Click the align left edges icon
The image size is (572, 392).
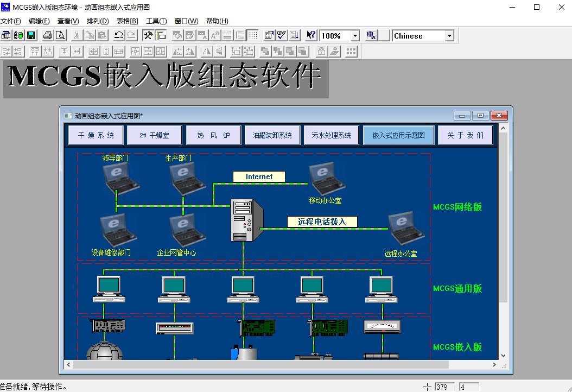(6, 52)
